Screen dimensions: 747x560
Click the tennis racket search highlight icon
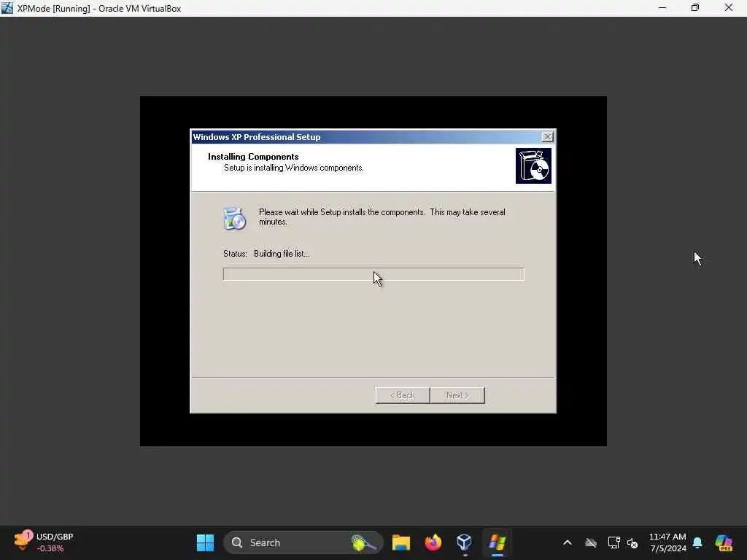coord(363,542)
